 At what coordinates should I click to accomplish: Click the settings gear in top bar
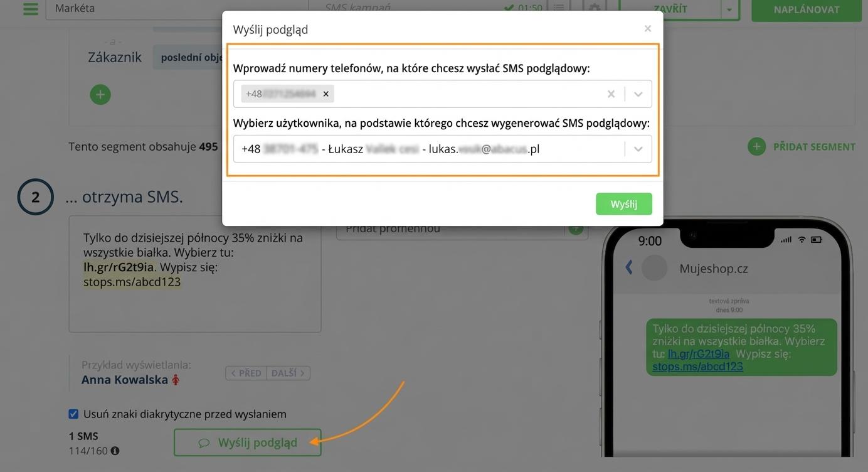pos(594,9)
